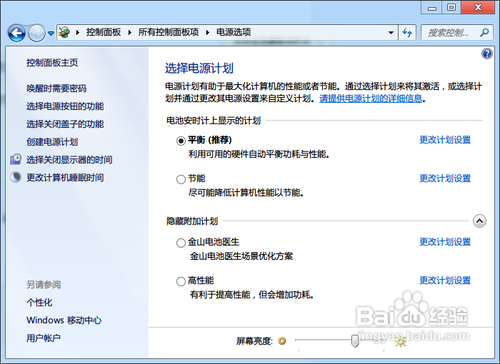Image resolution: width=500 pixels, height=364 pixels.
Task: Click the 有利于提高性能，但会增加功耗 description
Action: click(x=252, y=295)
